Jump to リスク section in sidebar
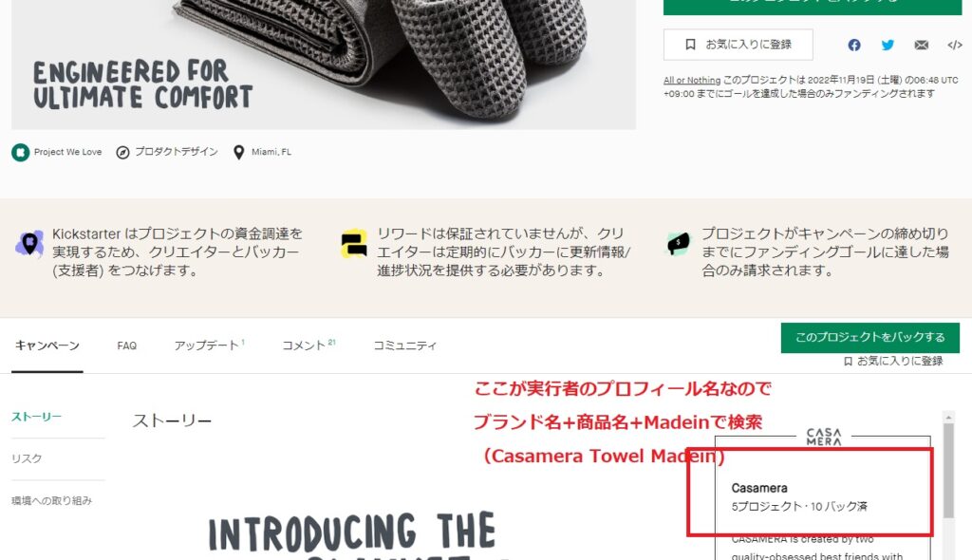 (27, 458)
